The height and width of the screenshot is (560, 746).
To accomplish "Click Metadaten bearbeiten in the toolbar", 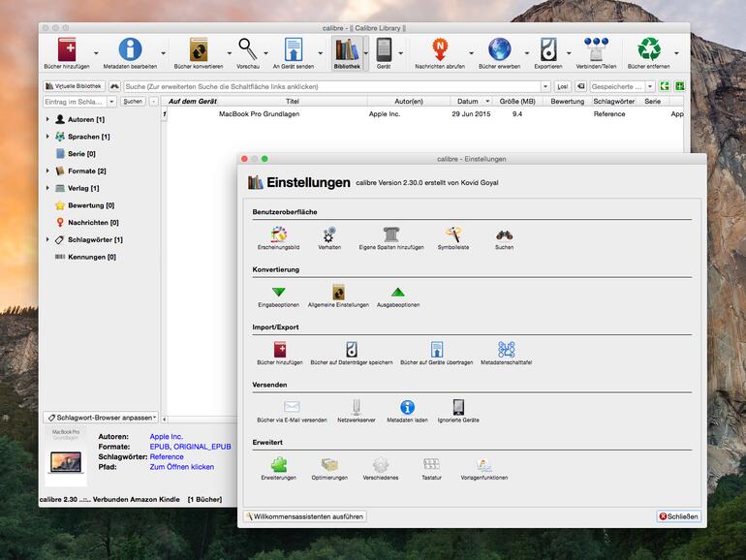I will [x=129, y=50].
